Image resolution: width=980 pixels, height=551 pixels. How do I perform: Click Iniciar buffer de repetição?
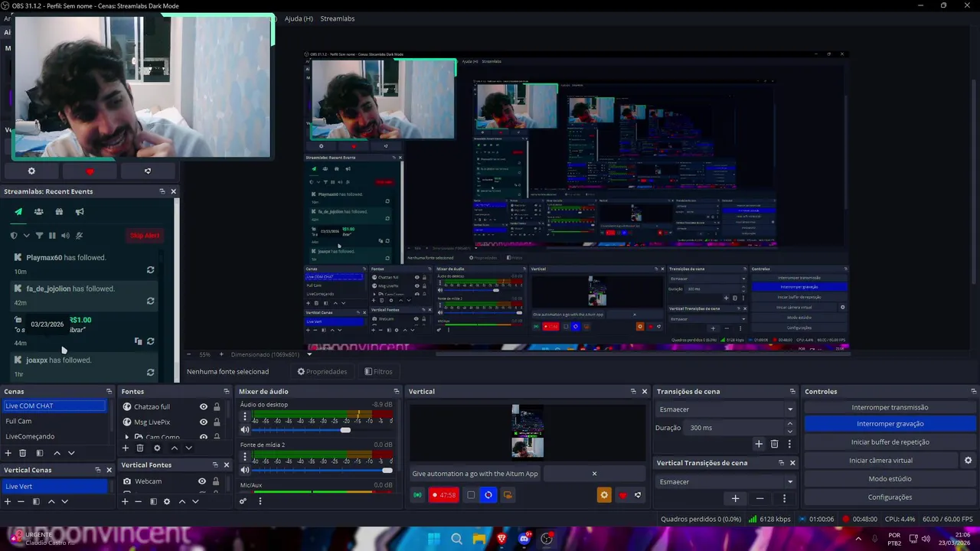pos(890,442)
